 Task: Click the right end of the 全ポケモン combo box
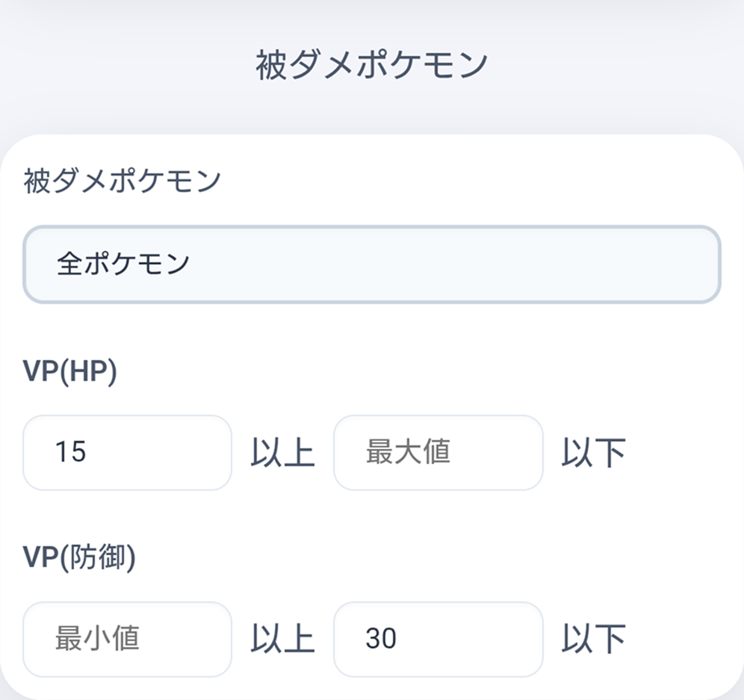click(695, 264)
